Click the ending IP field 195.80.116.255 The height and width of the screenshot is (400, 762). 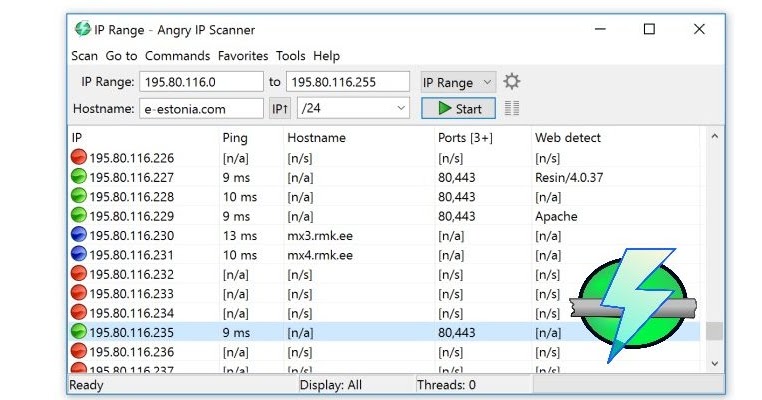click(348, 82)
